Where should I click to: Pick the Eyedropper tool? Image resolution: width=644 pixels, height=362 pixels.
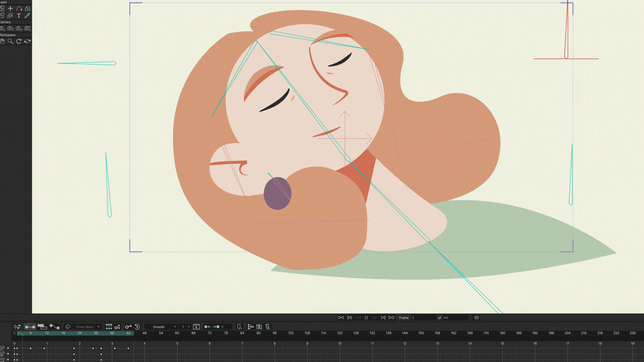27,16
